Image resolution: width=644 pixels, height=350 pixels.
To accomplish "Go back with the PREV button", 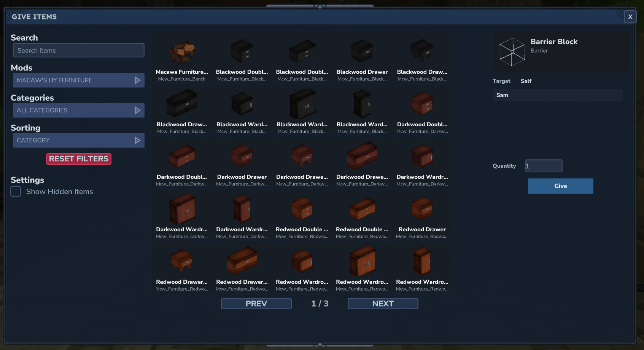I will click(256, 304).
